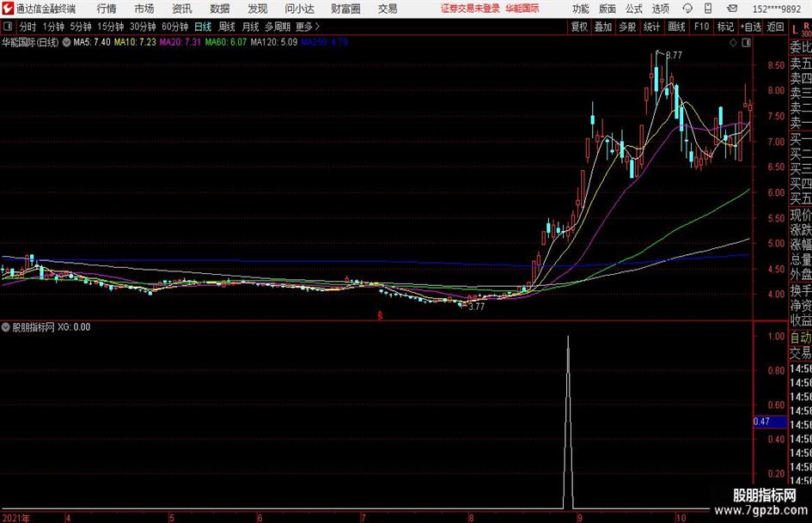
Task: Open the 发现 menu
Action: (258, 9)
